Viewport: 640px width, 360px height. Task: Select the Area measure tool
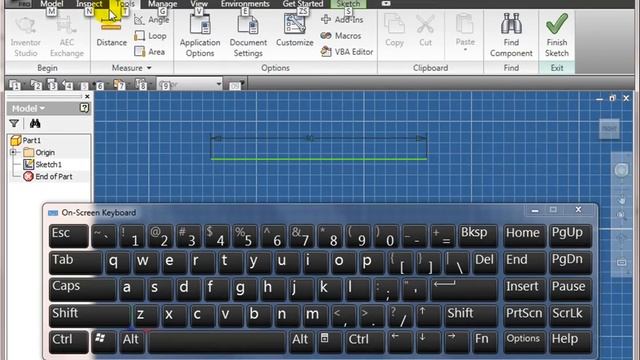[x=150, y=52]
